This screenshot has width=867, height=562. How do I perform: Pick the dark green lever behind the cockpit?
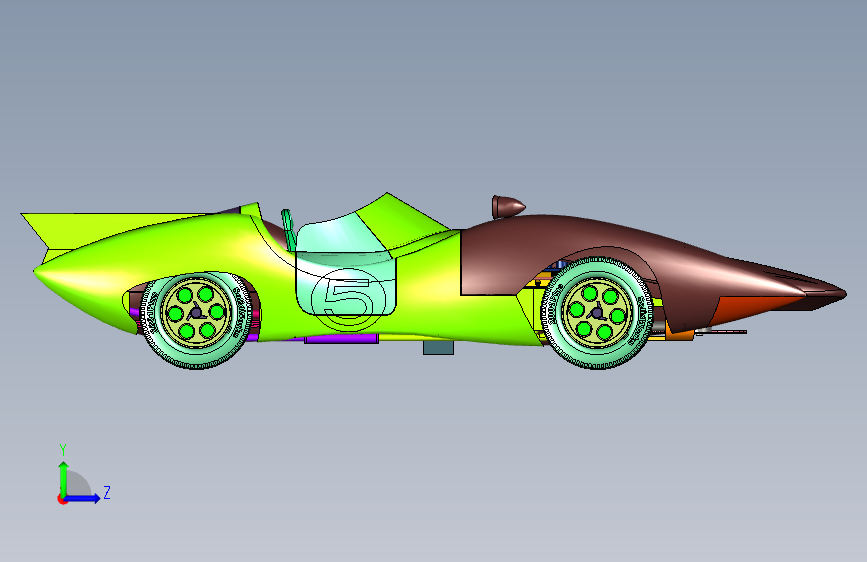[287, 230]
